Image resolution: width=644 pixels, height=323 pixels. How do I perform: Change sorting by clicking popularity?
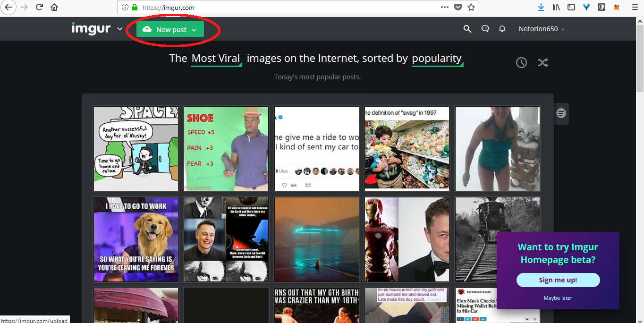coord(437,58)
